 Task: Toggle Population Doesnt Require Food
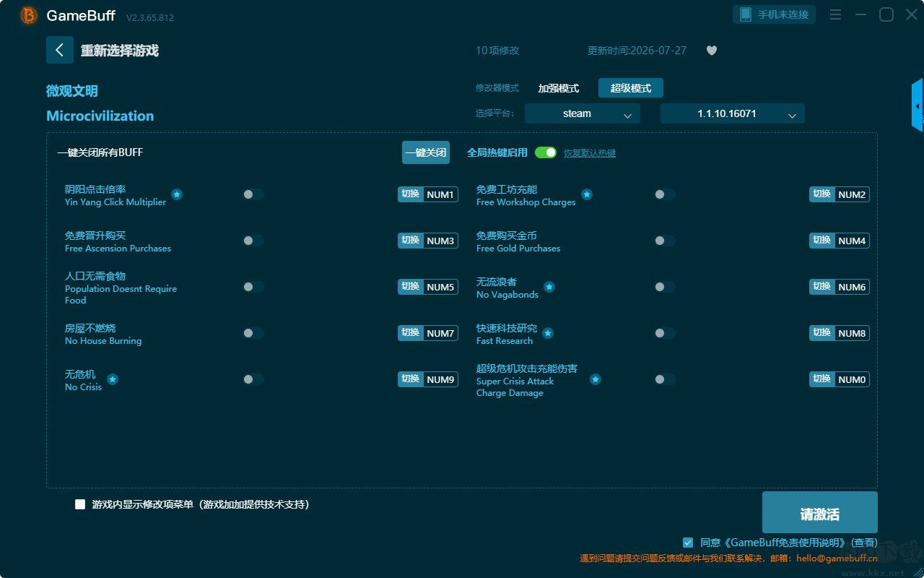(x=253, y=287)
